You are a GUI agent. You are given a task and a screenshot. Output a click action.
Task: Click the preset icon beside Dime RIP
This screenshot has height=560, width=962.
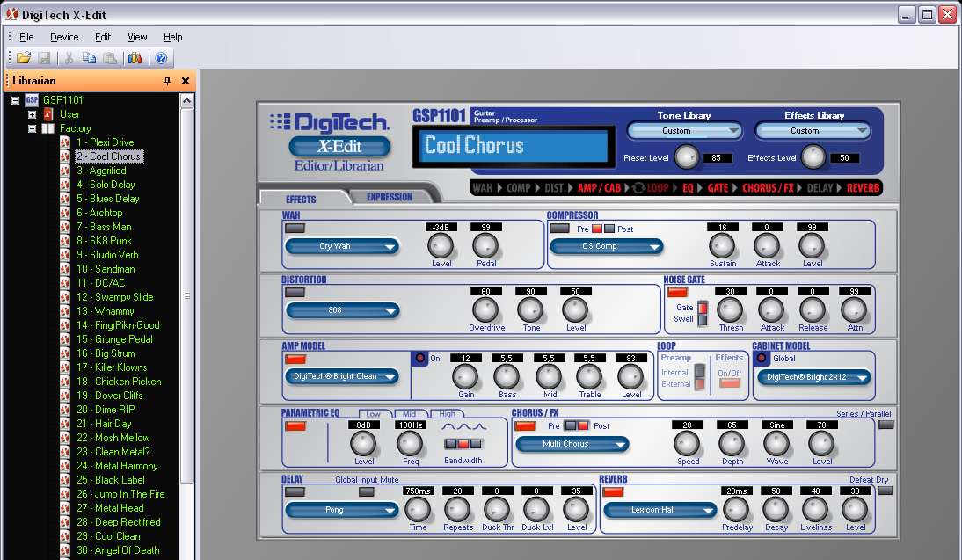65,410
